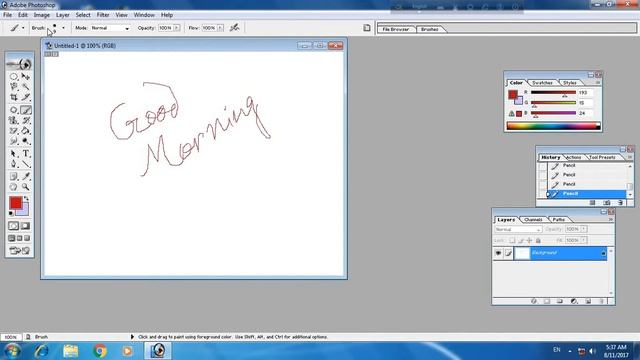Select the Zoom tool

pyautogui.click(x=26, y=187)
